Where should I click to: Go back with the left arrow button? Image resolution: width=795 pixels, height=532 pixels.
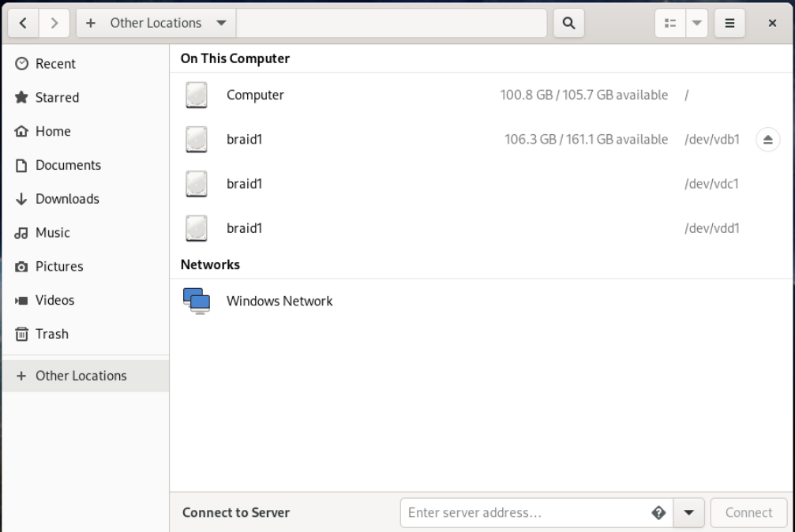pos(24,24)
